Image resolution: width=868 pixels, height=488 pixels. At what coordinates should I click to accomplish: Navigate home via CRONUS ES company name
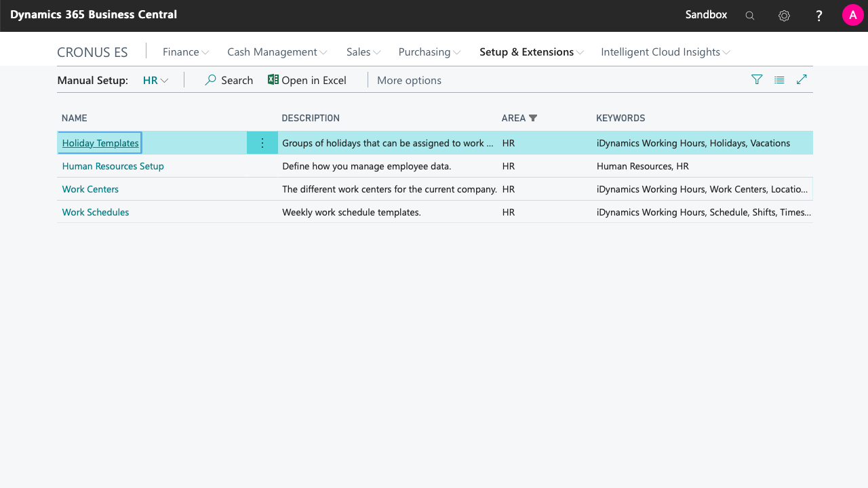(x=92, y=52)
